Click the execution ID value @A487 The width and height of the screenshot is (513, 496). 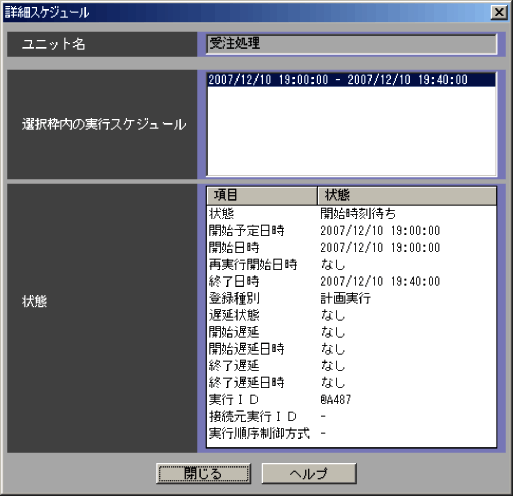coord(336,400)
